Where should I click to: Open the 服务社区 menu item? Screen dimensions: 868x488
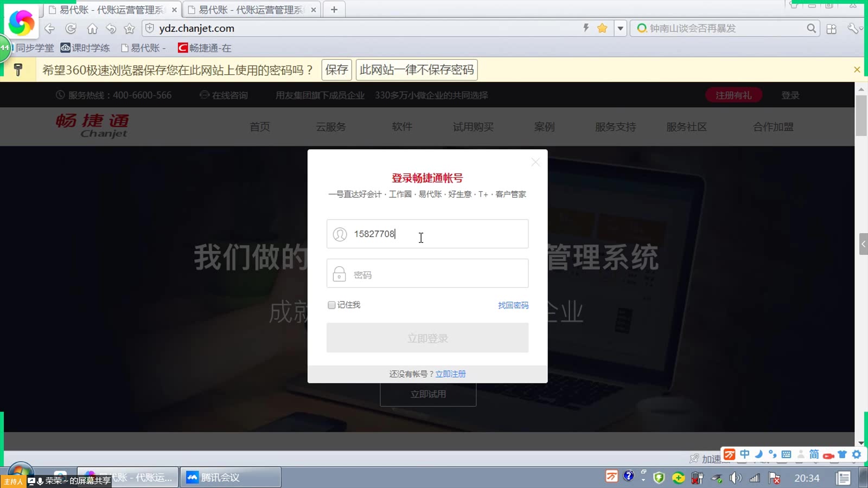(x=686, y=127)
